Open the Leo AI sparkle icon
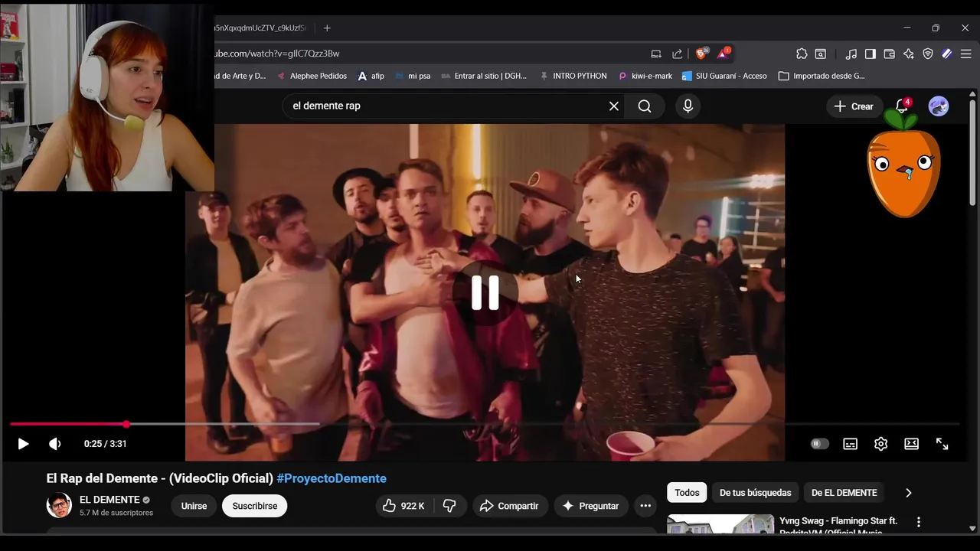 tap(909, 54)
